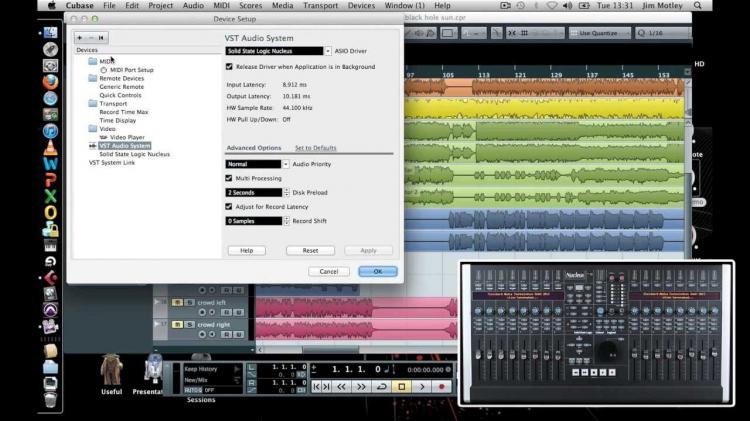
Task: Open the Scores menu
Action: 251,6
